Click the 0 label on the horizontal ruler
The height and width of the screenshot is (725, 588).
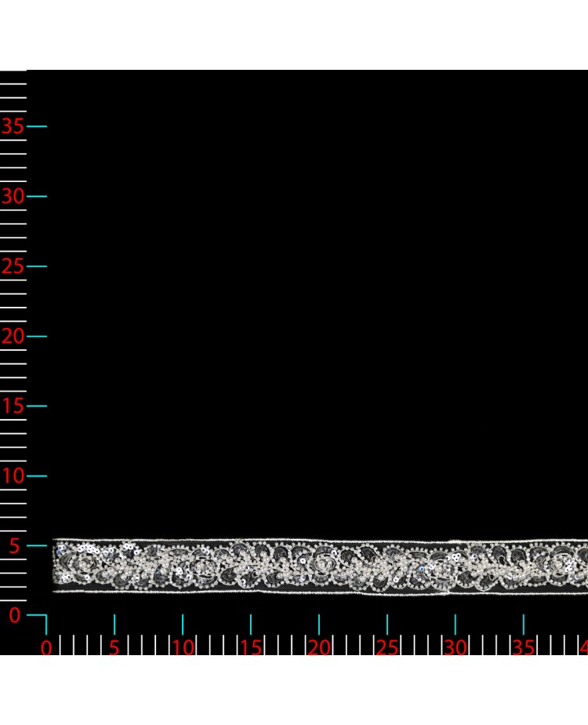point(46,647)
